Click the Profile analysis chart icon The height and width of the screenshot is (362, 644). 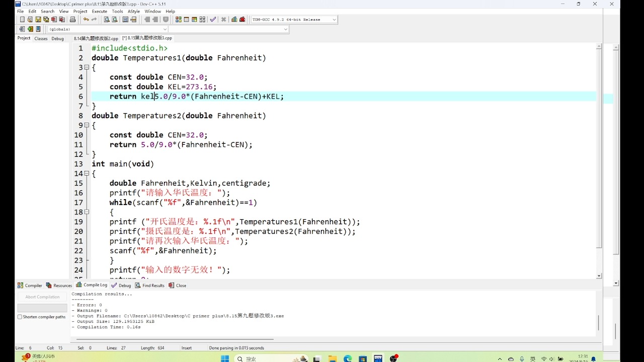pos(234,20)
